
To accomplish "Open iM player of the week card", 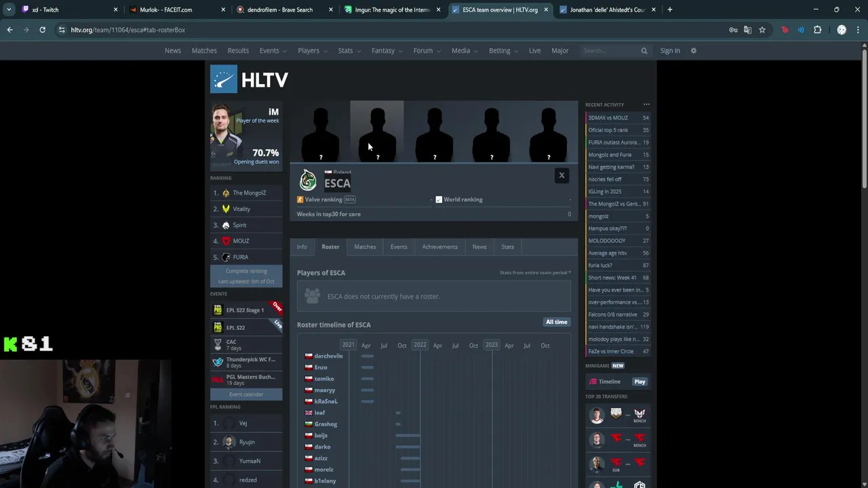I will click(x=246, y=135).
